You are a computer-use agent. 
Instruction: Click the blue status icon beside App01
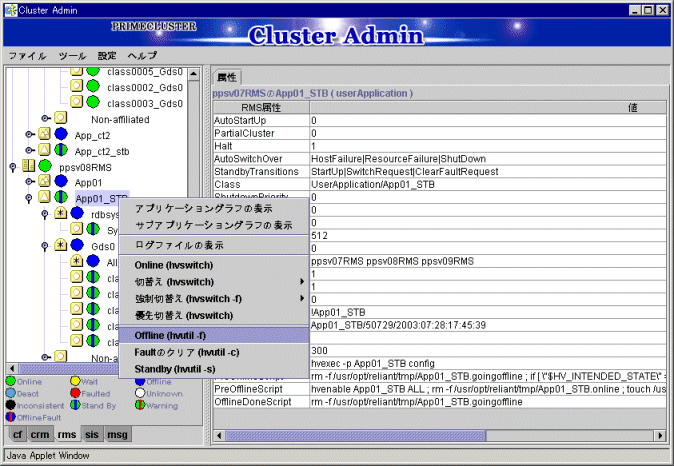coord(61,181)
